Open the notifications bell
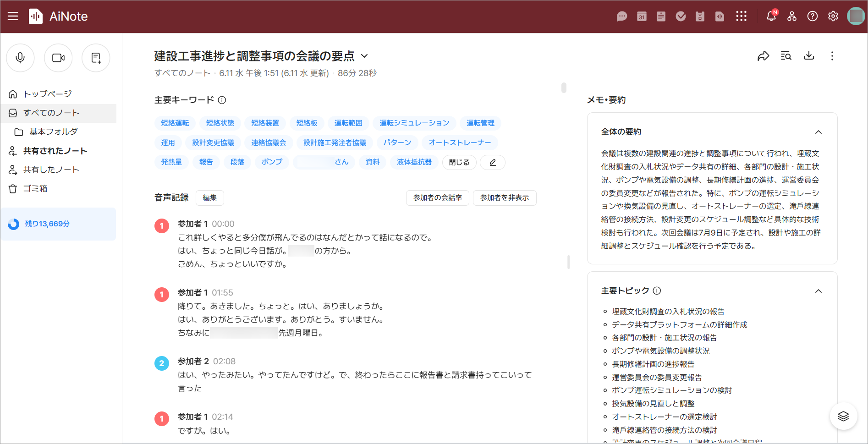 [x=771, y=16]
